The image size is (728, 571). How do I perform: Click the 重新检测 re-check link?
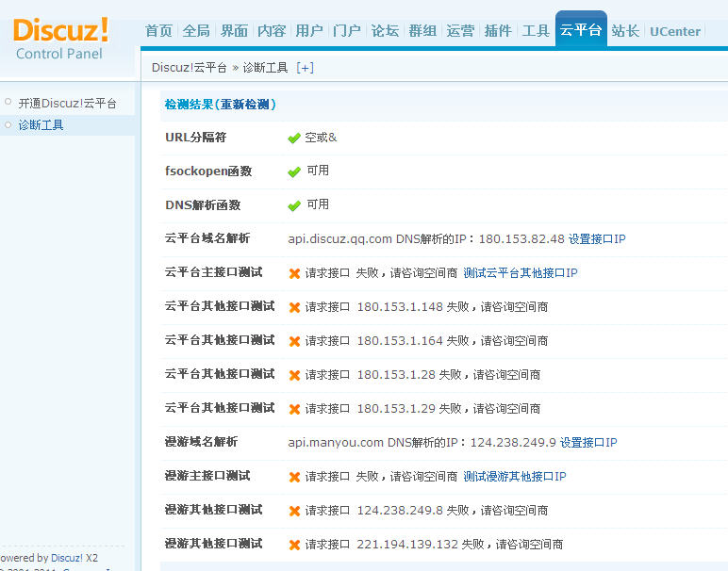(x=244, y=104)
